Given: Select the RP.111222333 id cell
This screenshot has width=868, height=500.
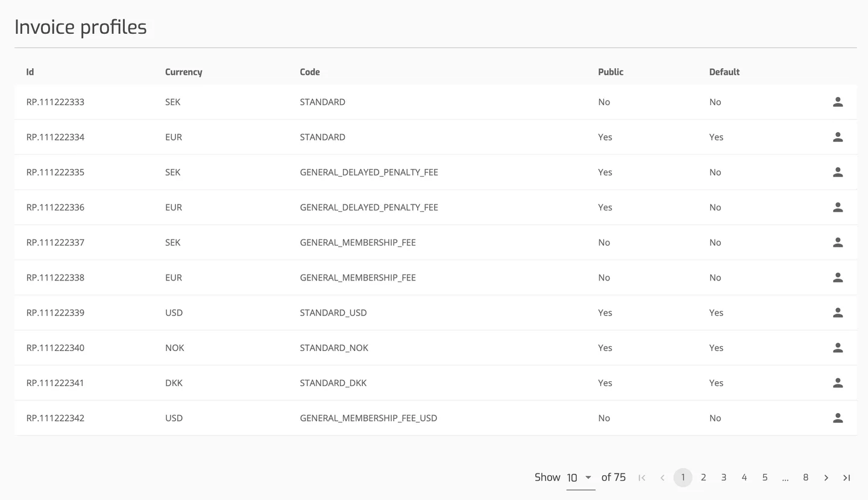Looking at the screenshot, I should coord(55,102).
